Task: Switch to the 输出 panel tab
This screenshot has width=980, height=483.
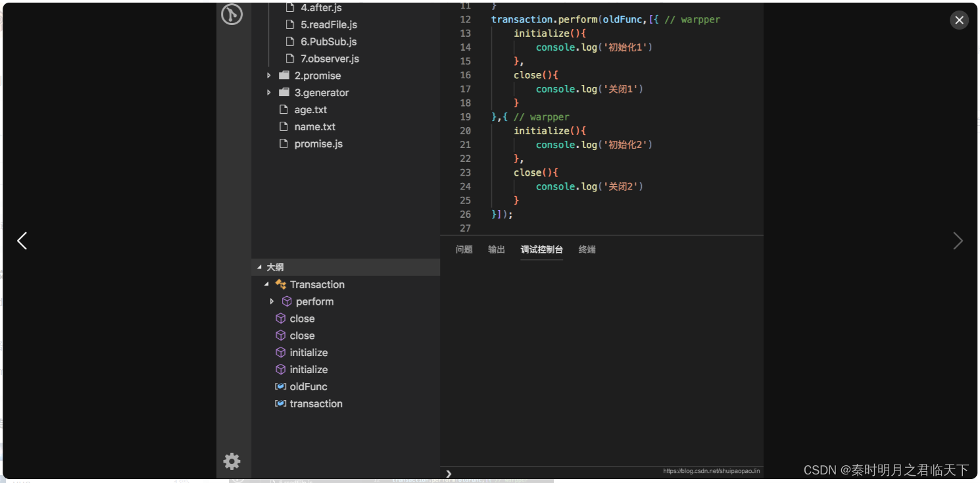Action: [497, 249]
